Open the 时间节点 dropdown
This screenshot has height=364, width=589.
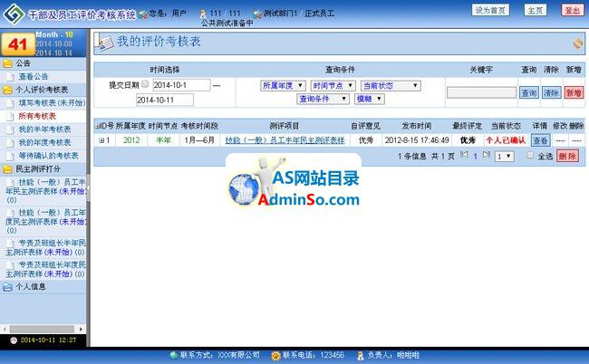point(333,85)
